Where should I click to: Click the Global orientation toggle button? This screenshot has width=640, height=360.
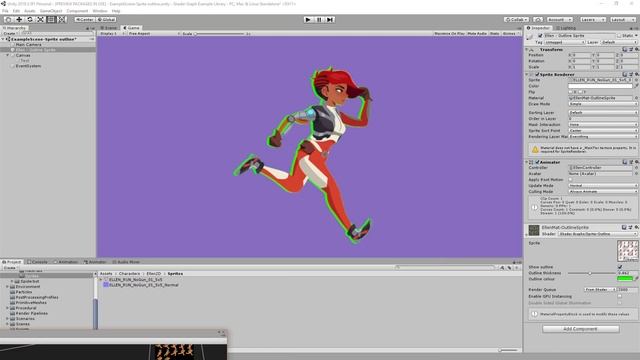pyautogui.click(x=106, y=20)
